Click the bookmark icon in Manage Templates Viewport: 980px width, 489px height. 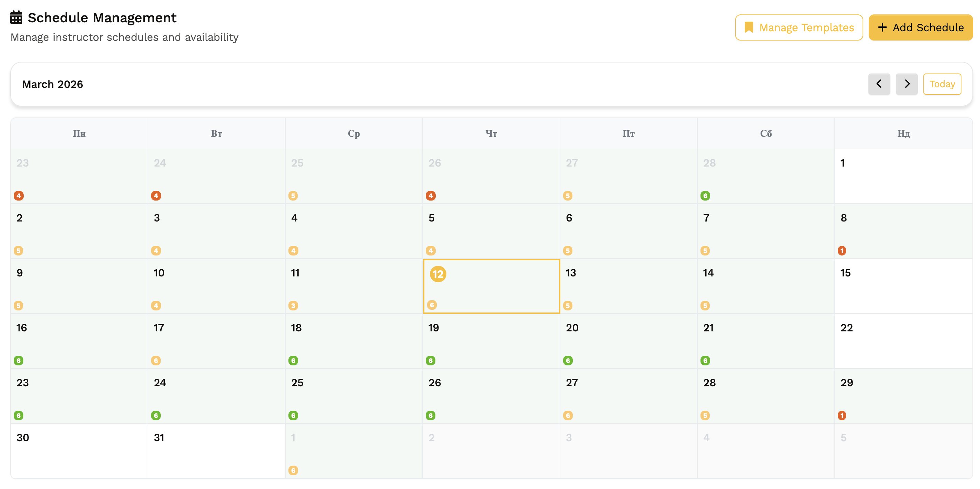(x=748, y=27)
